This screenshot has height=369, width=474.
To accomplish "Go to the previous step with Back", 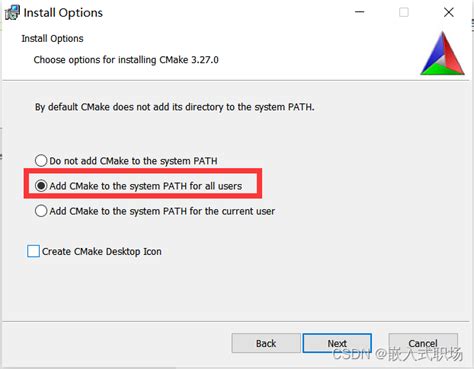I will (266, 343).
